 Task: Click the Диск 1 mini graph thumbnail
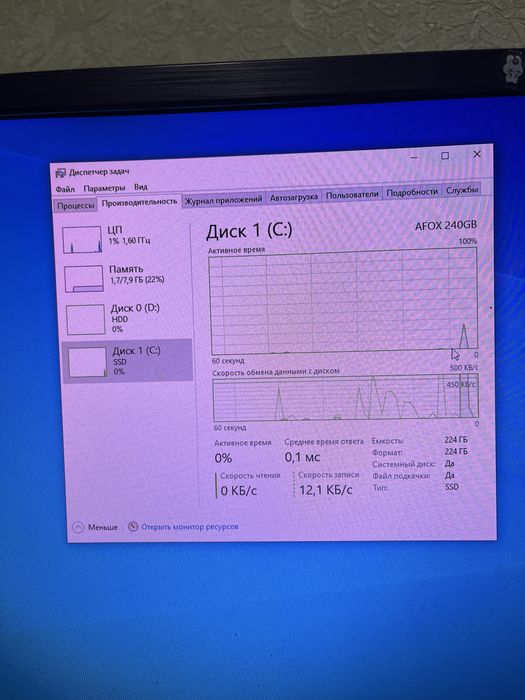pos(88,362)
